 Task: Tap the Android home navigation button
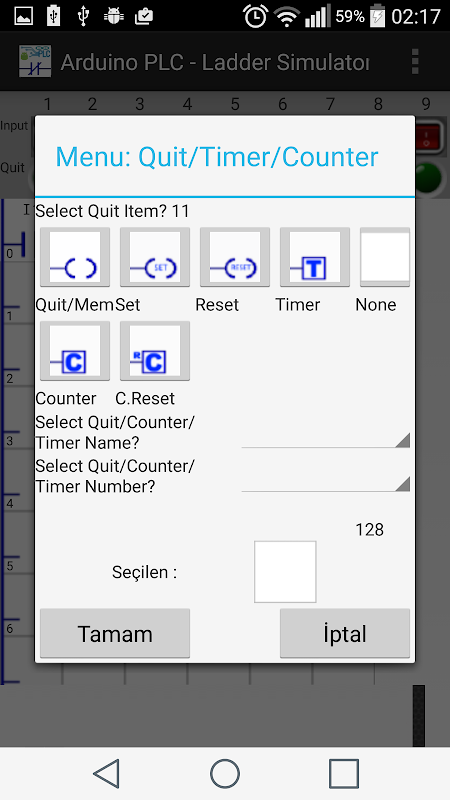click(x=225, y=773)
